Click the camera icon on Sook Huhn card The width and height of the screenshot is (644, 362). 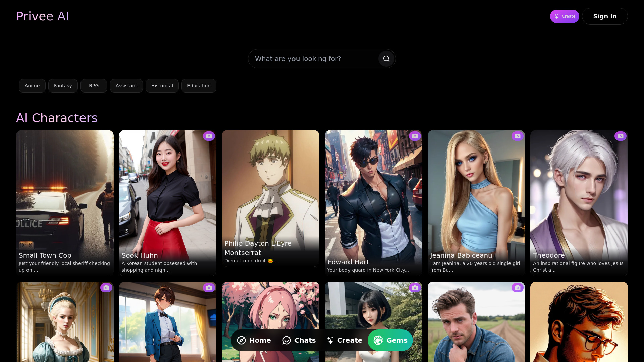[209, 136]
